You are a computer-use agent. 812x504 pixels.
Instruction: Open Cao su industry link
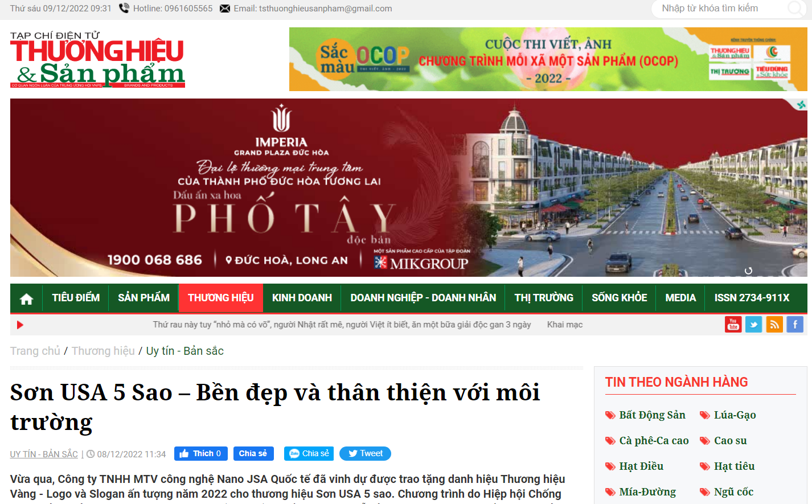coord(731,441)
